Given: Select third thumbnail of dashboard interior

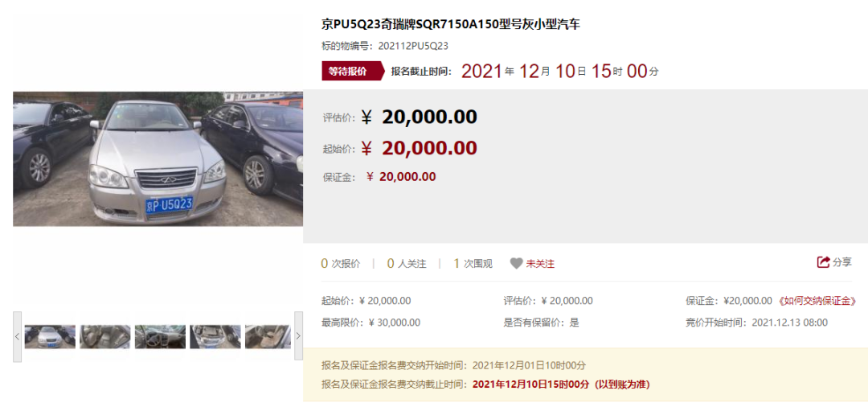Looking at the screenshot, I should 160,336.
